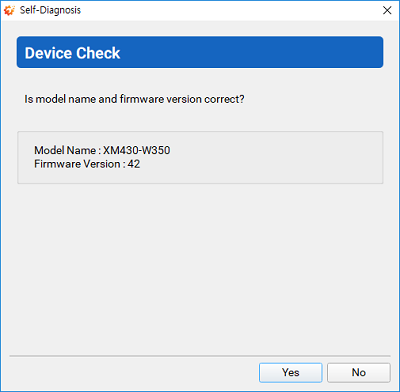The width and height of the screenshot is (400, 392).
Task: Click the separator line above Yes and No
Action: point(200,356)
